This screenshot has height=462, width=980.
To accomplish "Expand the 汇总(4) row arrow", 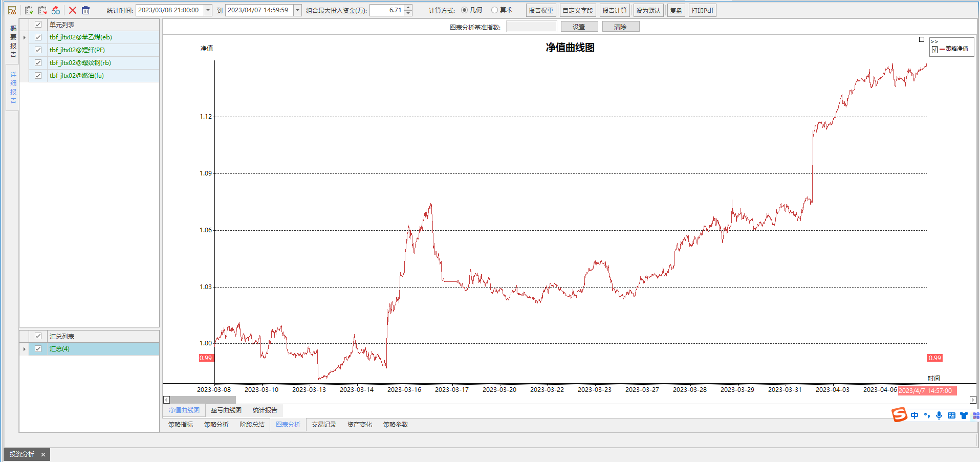I will pyautogui.click(x=24, y=349).
